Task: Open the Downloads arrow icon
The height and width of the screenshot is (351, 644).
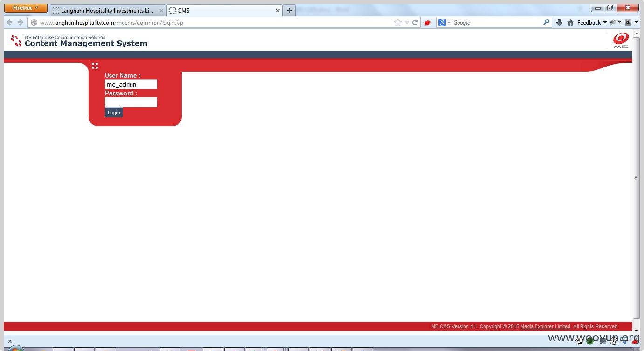Action: tap(559, 22)
